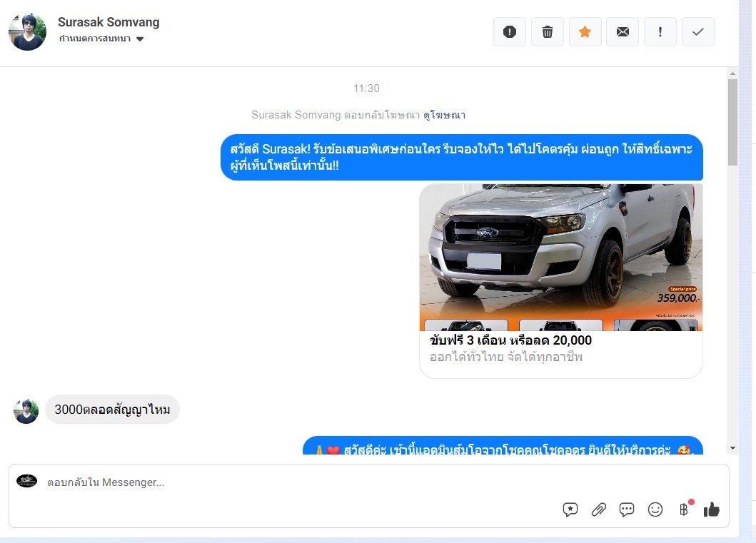Open the speech bubble with three dots
756x543 pixels.
tap(627, 509)
